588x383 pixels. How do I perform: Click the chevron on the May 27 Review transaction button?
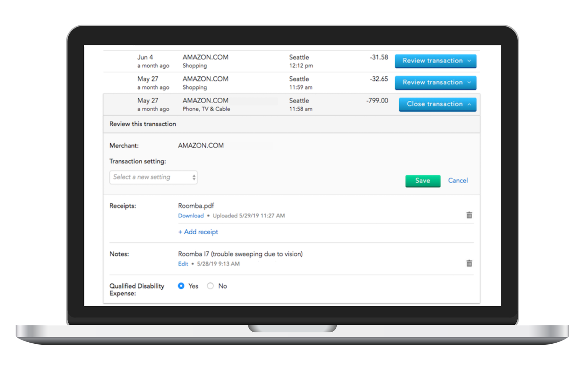(x=469, y=82)
